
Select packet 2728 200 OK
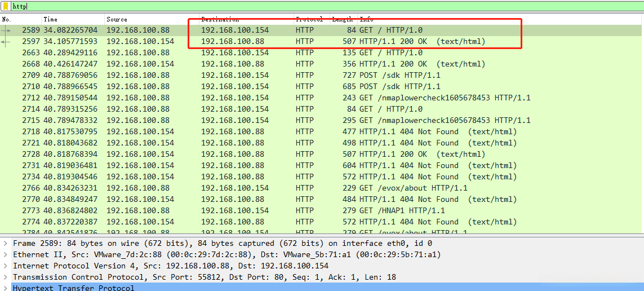tap(321, 154)
